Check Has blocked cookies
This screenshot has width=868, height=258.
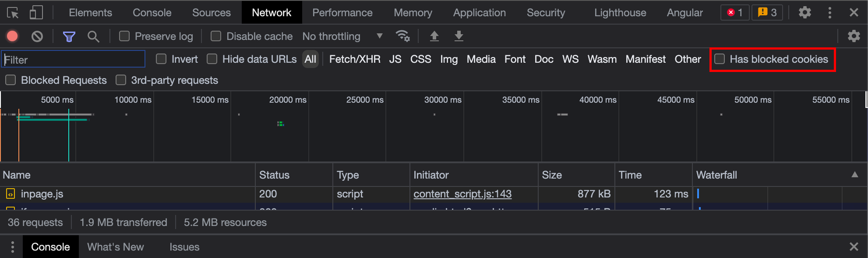pyautogui.click(x=720, y=59)
